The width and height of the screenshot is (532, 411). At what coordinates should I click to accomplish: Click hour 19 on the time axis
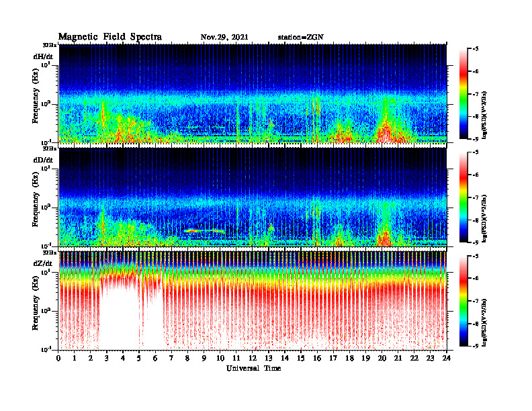[x=365, y=359]
